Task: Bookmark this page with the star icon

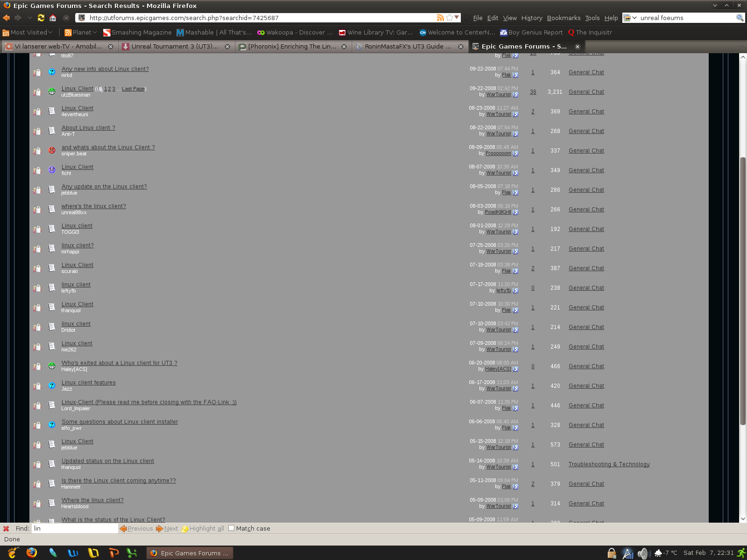Action: coord(450,18)
